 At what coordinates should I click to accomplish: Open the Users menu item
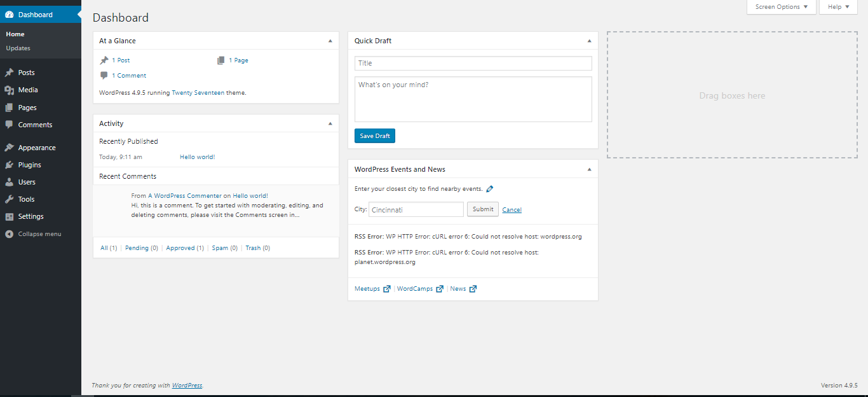41,182
